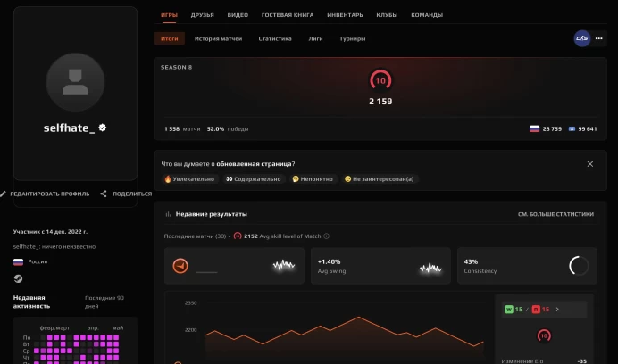This screenshot has width=618, height=364.
Task: Click the green W 15 wins indicator
Action: tap(514, 310)
